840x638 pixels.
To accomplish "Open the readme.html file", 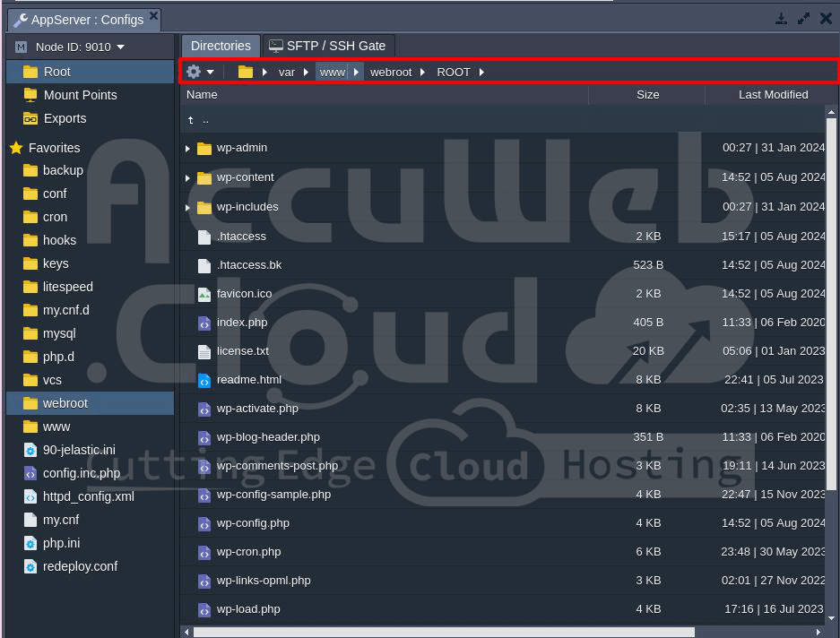I will point(248,380).
